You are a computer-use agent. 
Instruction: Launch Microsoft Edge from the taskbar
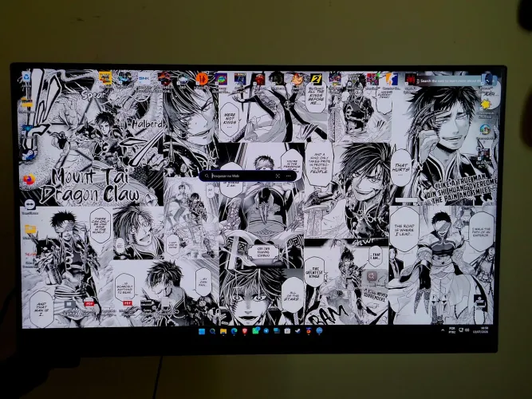click(234, 331)
